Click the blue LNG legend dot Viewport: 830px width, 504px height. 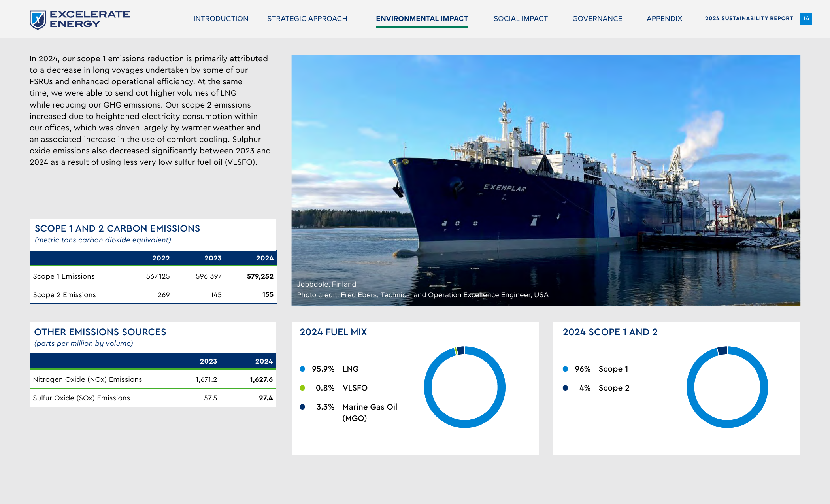(302, 369)
